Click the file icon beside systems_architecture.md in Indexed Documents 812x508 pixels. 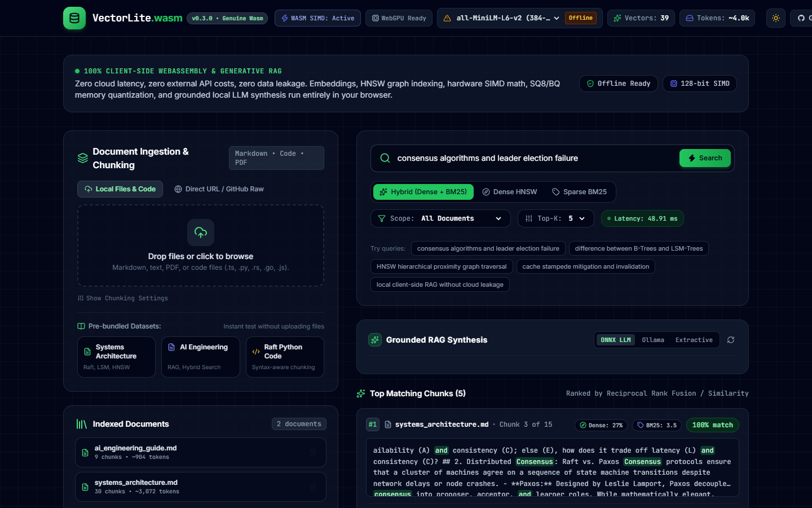coord(85,487)
